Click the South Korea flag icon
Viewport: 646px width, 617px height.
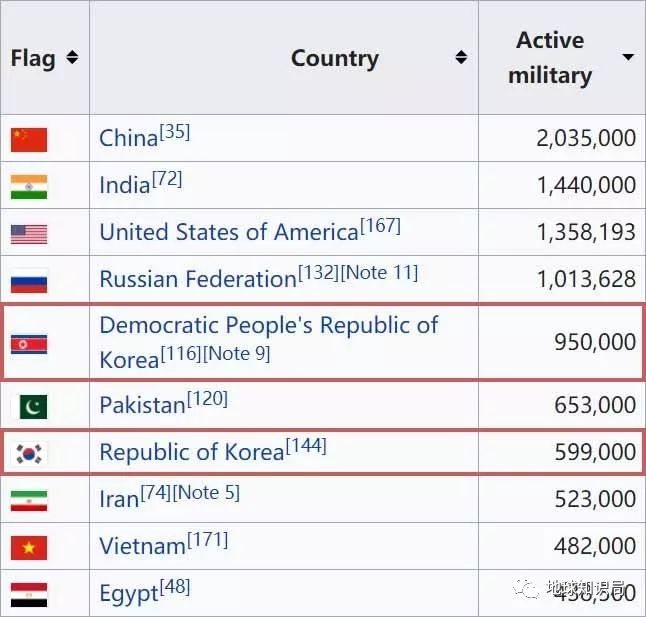(x=29, y=453)
